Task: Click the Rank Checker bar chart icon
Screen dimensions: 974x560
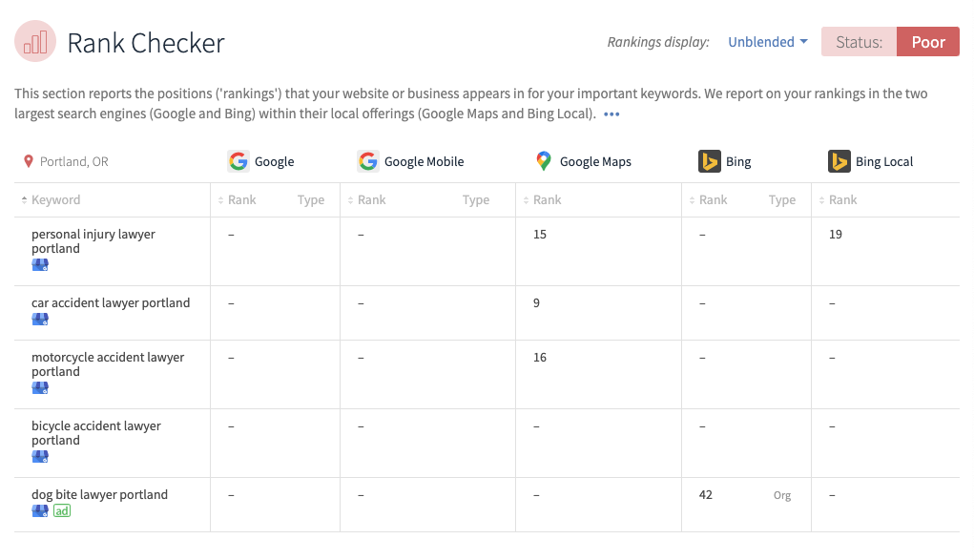Action: [35, 42]
